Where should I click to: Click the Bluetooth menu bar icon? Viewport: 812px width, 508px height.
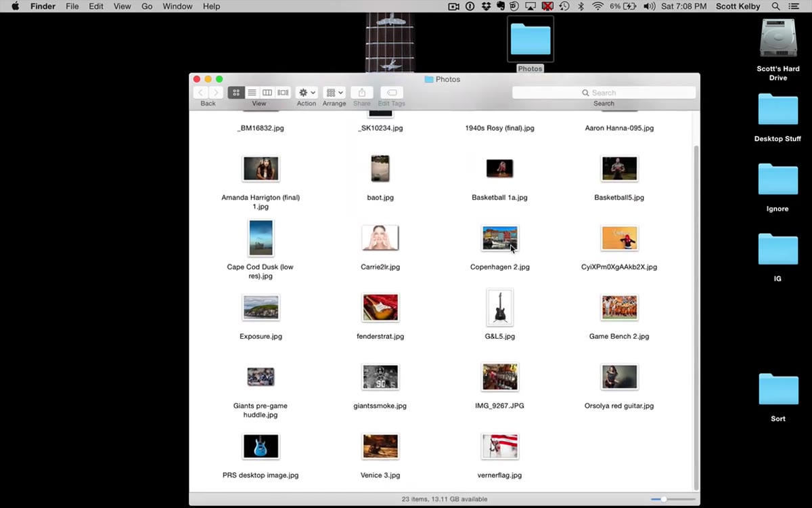point(581,6)
